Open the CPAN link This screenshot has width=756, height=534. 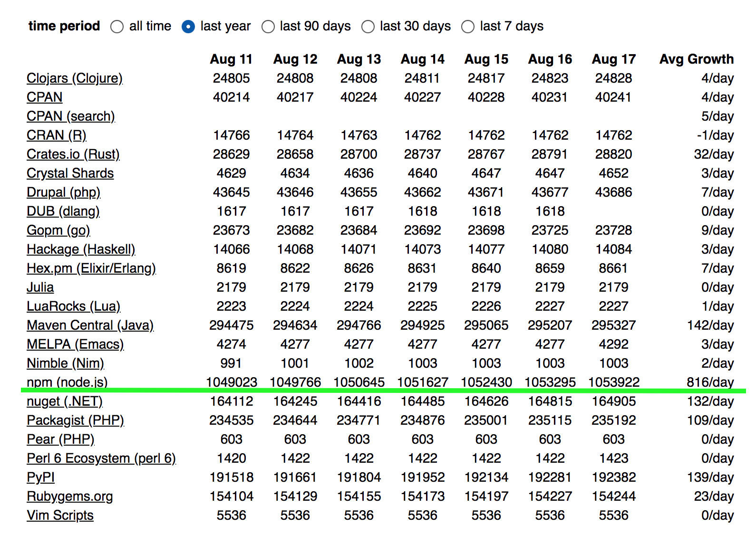[45, 97]
